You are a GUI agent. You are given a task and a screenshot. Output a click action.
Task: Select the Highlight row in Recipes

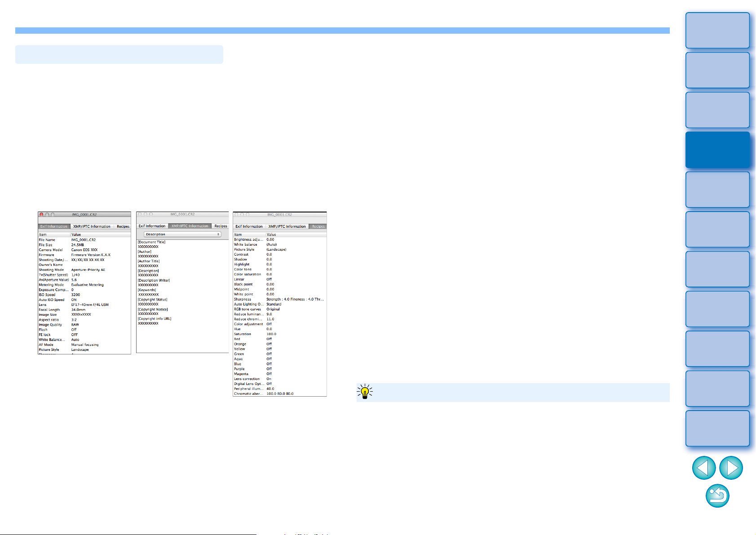pyautogui.click(x=280, y=264)
